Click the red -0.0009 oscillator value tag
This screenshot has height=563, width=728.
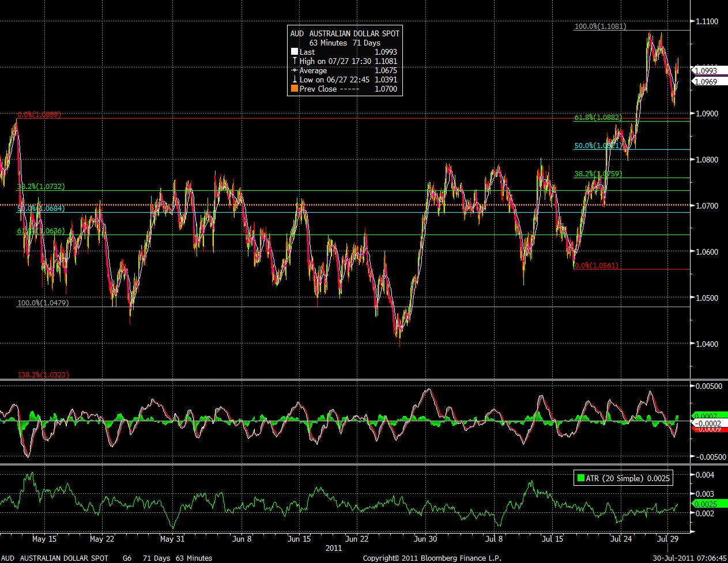tap(704, 429)
